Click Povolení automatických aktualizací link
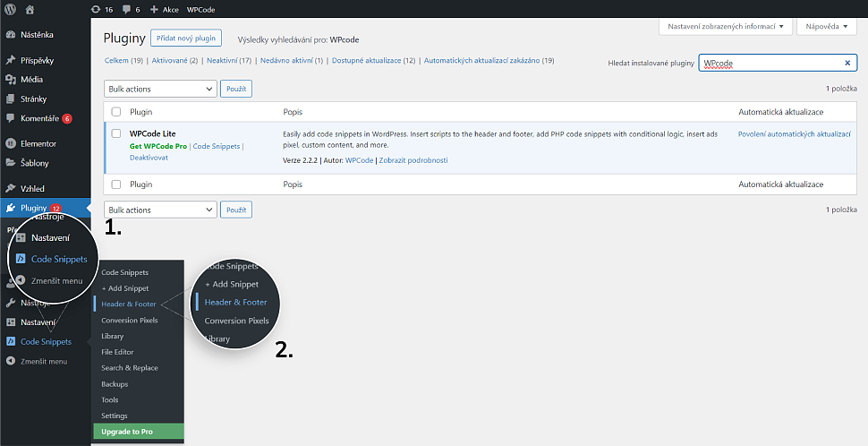Image resolution: width=868 pixels, height=446 pixels. pos(795,134)
